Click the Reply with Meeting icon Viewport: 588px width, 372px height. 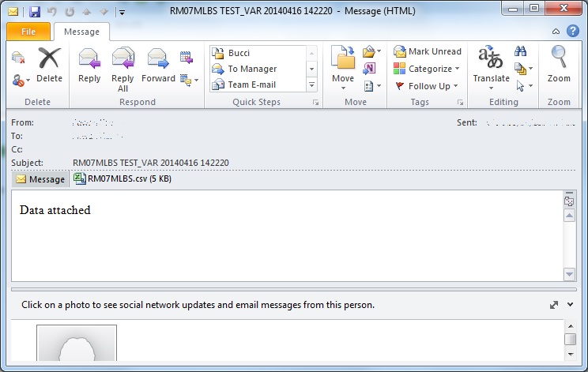click(x=186, y=58)
